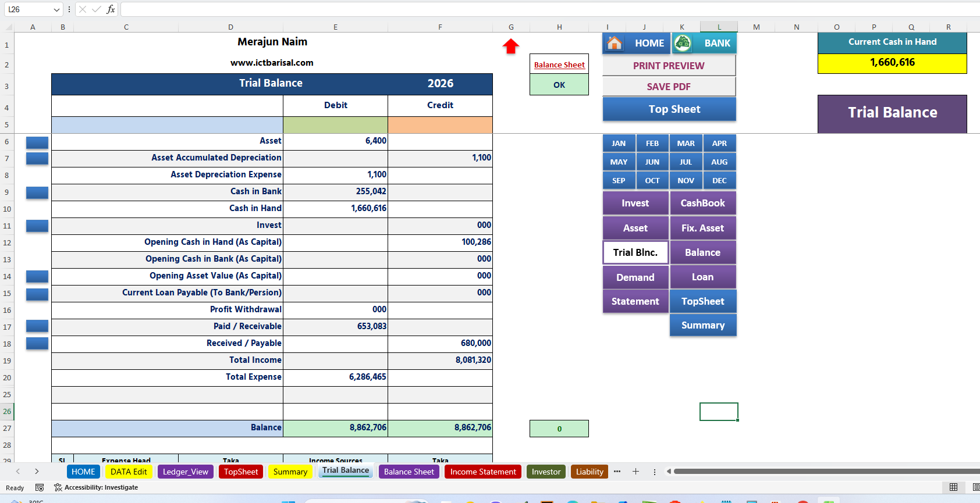This screenshot has height=503, width=980.
Task: Open the CashBook button
Action: coord(703,204)
